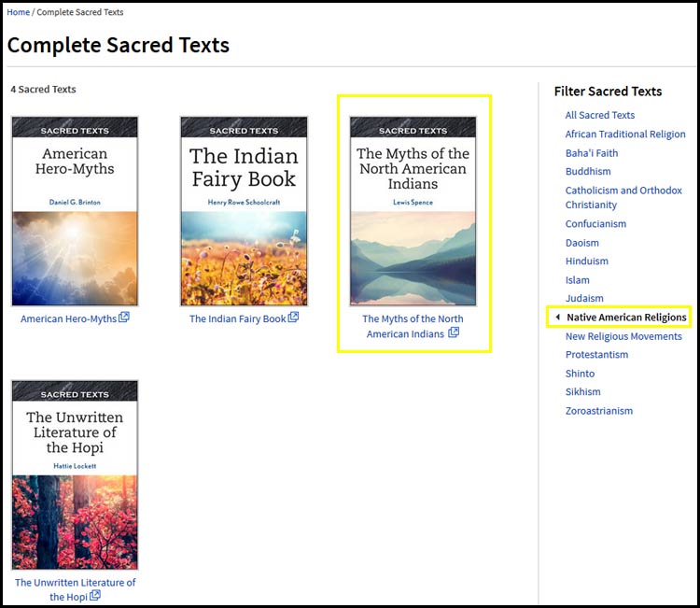Click external-link icon beside American Hero-Myths
Viewport: 700px width, 608px height.
[124, 318]
